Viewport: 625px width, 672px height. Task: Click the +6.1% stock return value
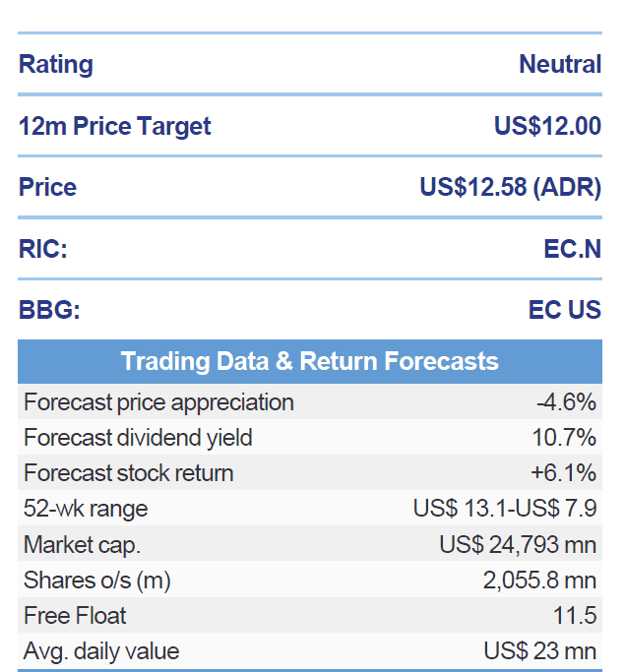(x=563, y=473)
